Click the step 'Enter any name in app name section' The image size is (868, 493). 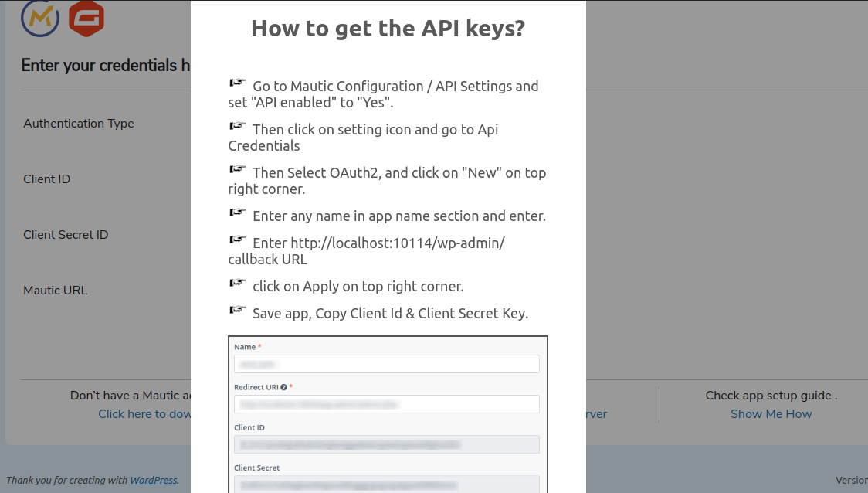coord(387,216)
